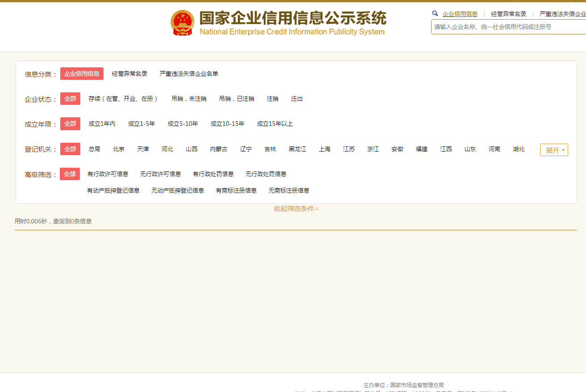The image size is (586, 392).
Task: Select 企业信用信息 in 信息分类 filter
Action: pyautogui.click(x=82, y=74)
